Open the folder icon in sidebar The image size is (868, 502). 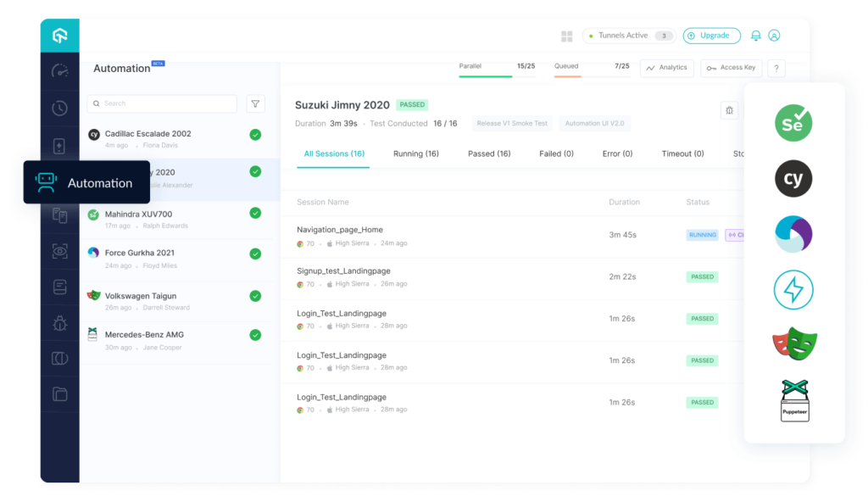click(60, 394)
